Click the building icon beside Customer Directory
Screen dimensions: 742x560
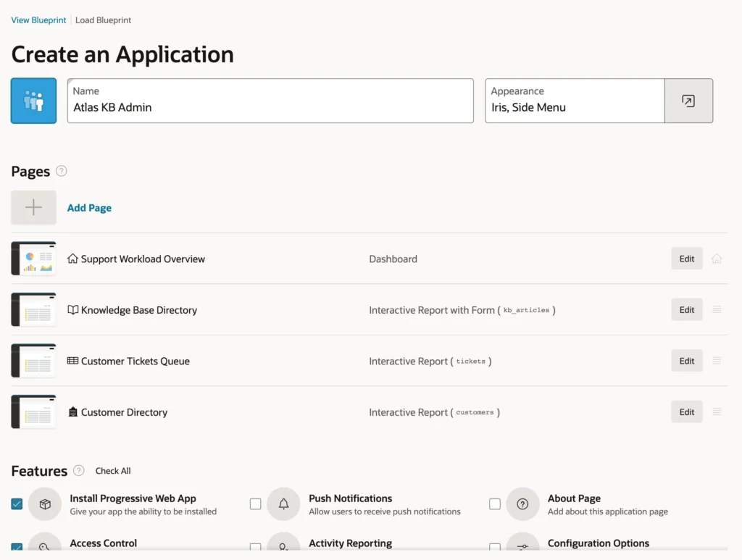click(x=72, y=412)
